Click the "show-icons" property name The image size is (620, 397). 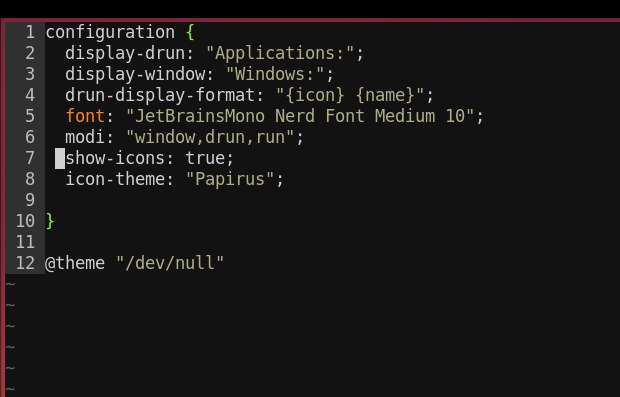115,158
